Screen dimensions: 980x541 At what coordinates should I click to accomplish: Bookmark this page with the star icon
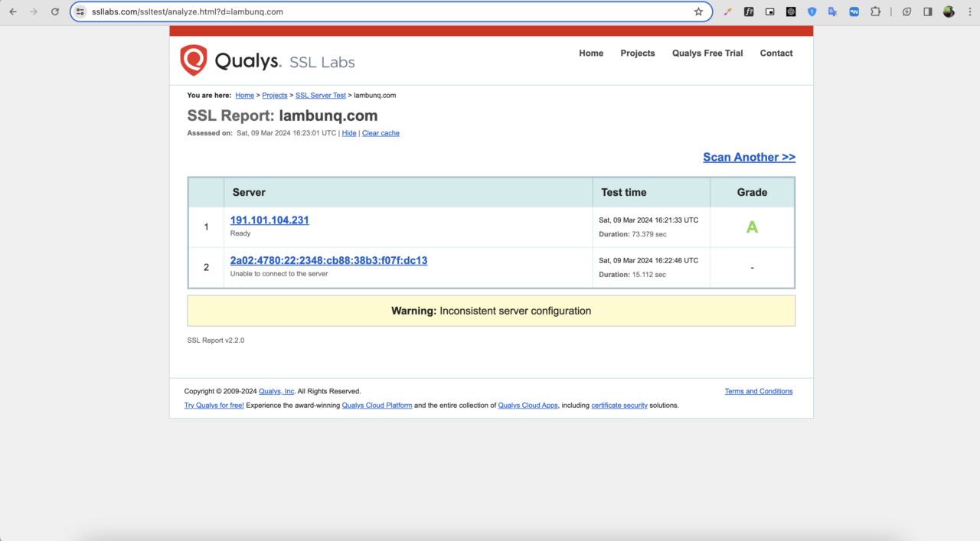point(698,11)
